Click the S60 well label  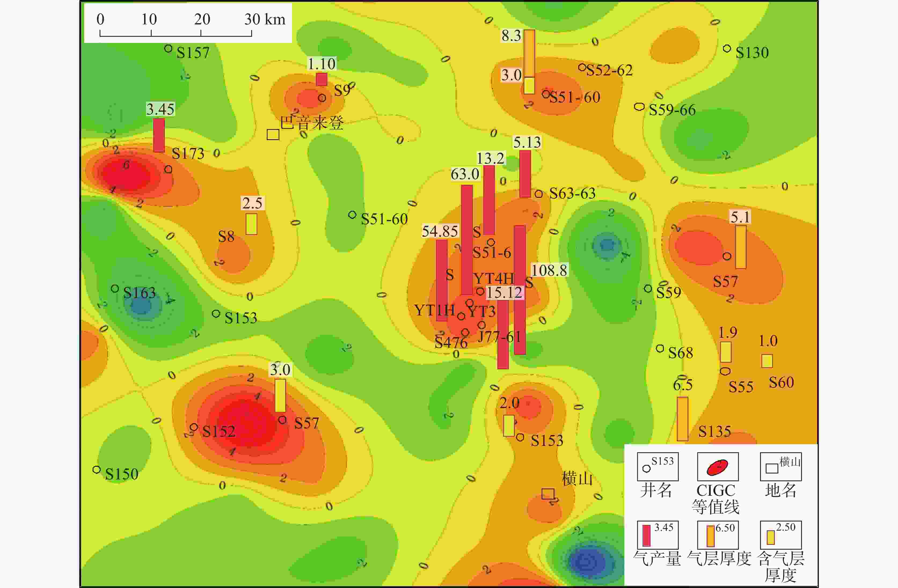point(782,383)
